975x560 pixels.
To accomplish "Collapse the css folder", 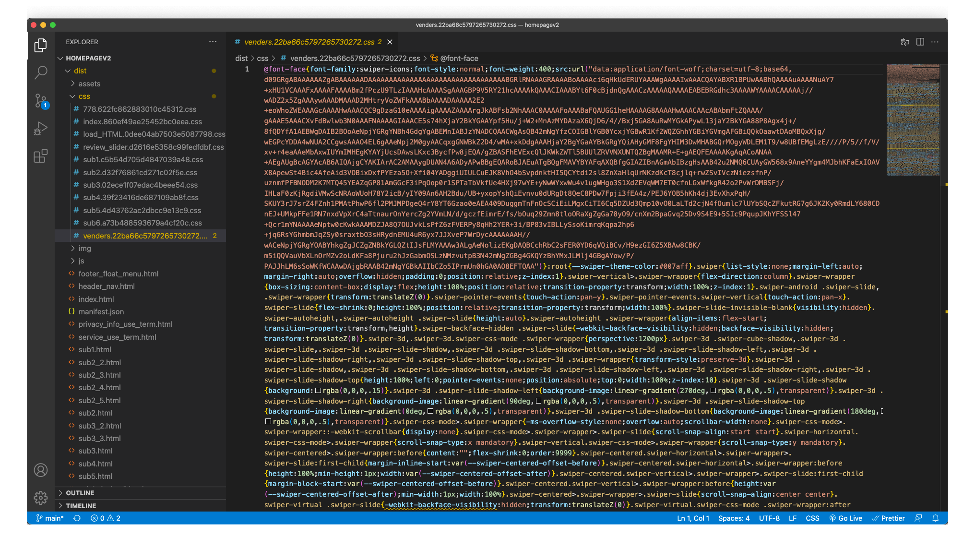I will tap(84, 96).
